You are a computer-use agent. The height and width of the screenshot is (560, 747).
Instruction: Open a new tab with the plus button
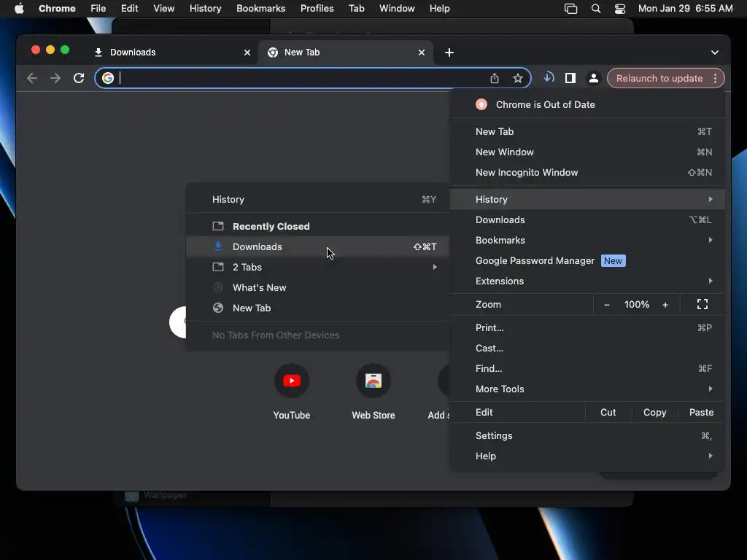(x=449, y=52)
